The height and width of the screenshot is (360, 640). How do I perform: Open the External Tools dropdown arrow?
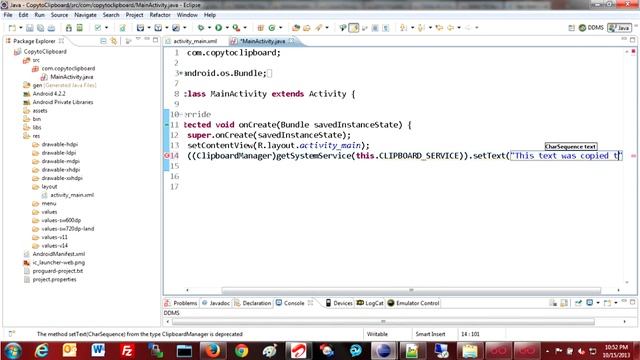click(x=245, y=28)
